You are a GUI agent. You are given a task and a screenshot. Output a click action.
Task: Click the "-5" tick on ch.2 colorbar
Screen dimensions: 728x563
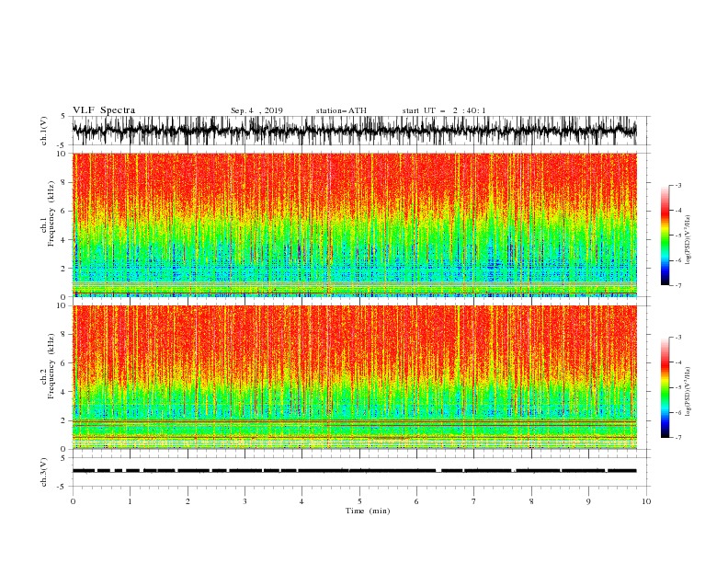pos(677,387)
